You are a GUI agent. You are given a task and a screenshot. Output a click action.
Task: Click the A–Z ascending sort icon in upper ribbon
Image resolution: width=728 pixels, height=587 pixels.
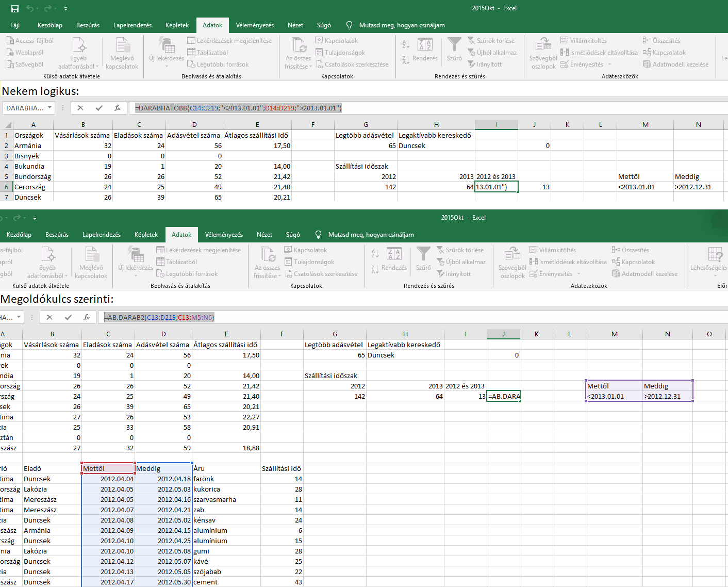[x=406, y=44]
